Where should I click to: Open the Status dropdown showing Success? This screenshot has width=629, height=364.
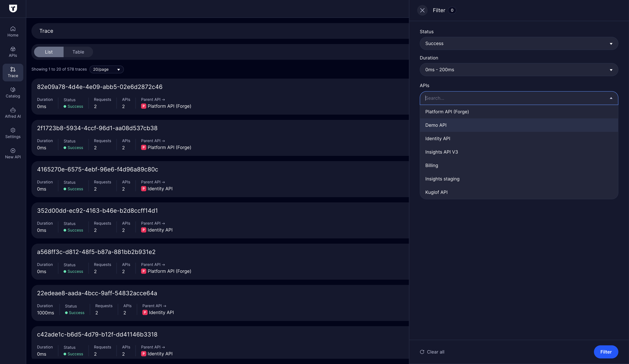(x=519, y=43)
